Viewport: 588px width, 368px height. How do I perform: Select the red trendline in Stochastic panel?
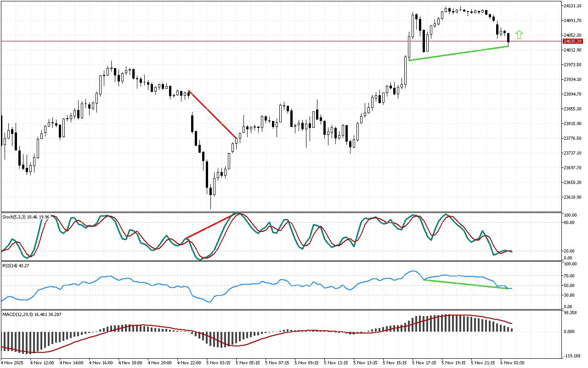click(x=211, y=226)
